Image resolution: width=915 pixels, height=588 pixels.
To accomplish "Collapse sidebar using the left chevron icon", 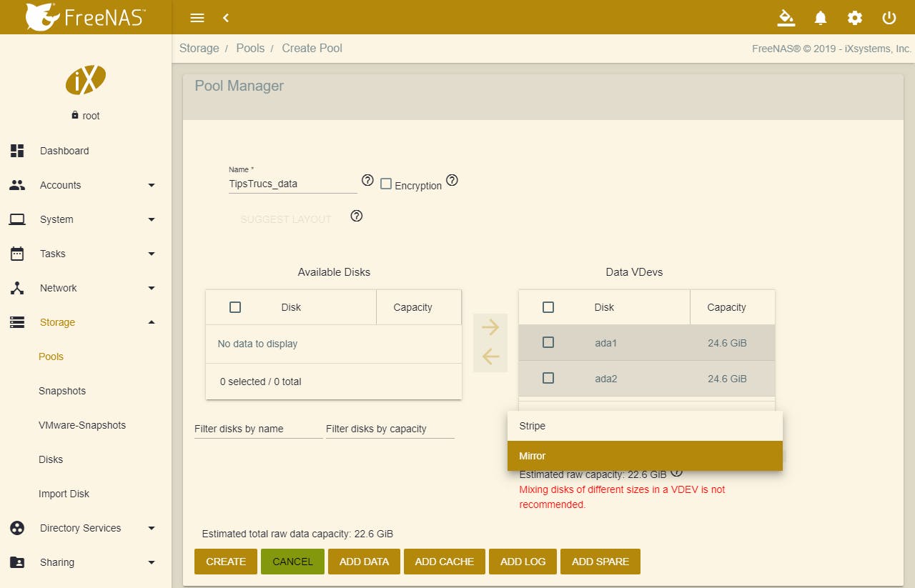I will [x=226, y=18].
